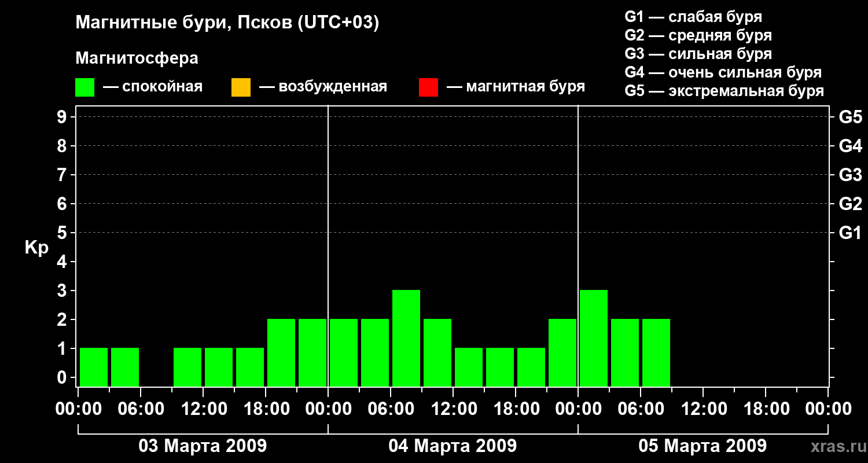This screenshot has height=463, width=868.
Task: Click the "12:00" time label for 05 Марта
Action: coord(703,409)
